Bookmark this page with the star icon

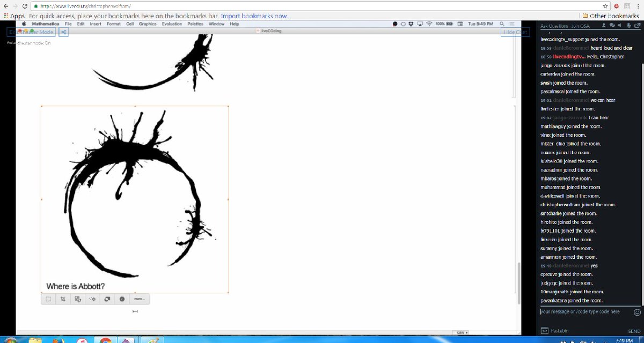pos(605,6)
